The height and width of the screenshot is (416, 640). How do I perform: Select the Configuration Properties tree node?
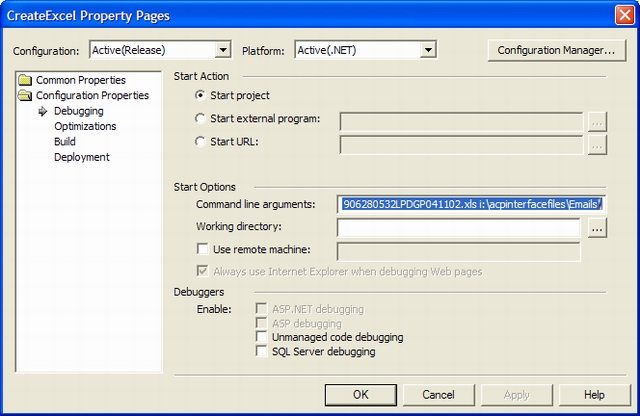tap(93, 96)
